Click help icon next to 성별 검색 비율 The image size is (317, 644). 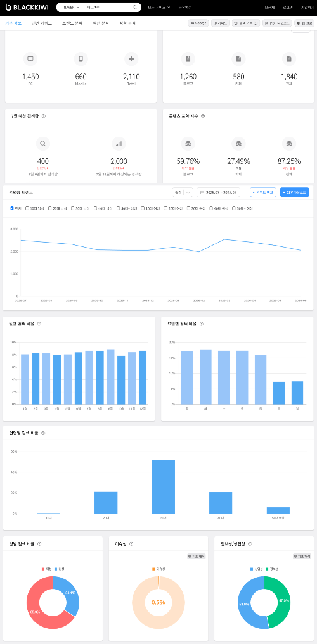tap(39, 544)
